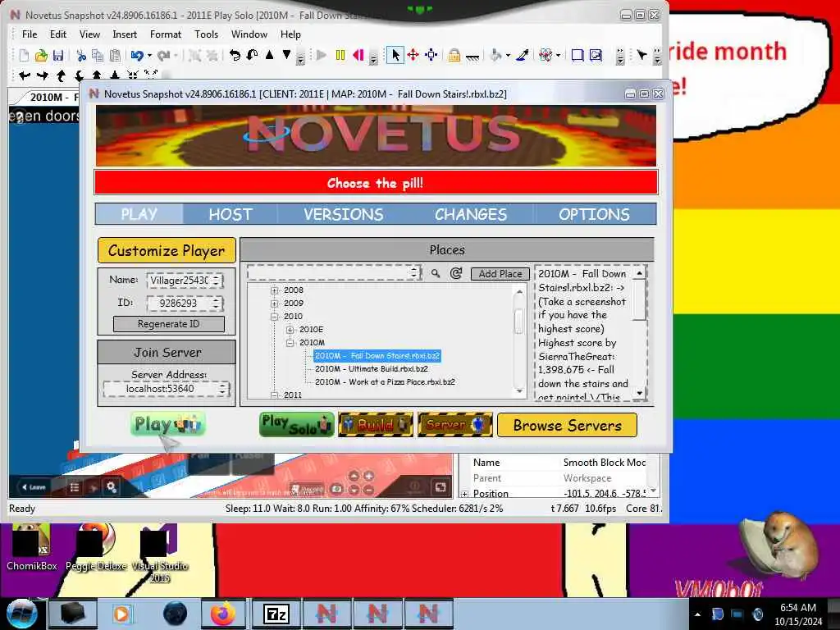
Task: Click the Rotate selection toolbar icon
Action: (x=235, y=55)
